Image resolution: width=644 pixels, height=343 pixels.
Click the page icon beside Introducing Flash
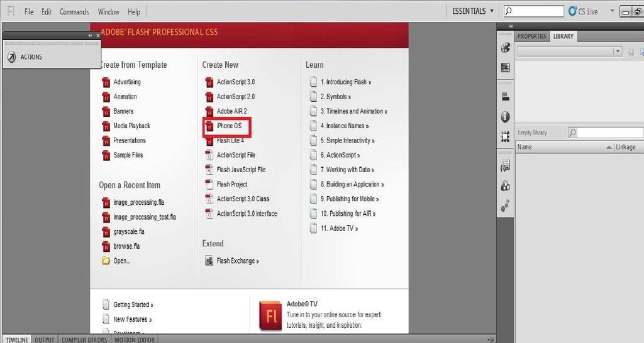(x=313, y=82)
